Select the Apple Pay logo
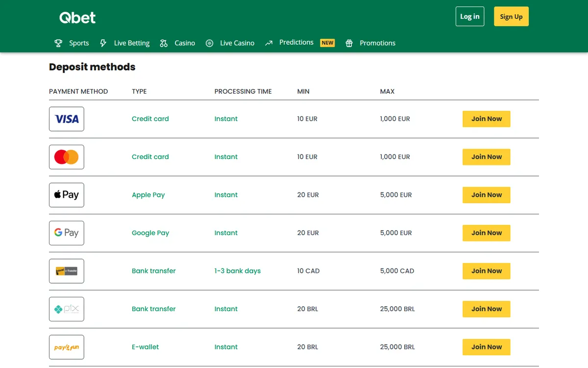Viewport: 588px width, 368px height. (67, 195)
